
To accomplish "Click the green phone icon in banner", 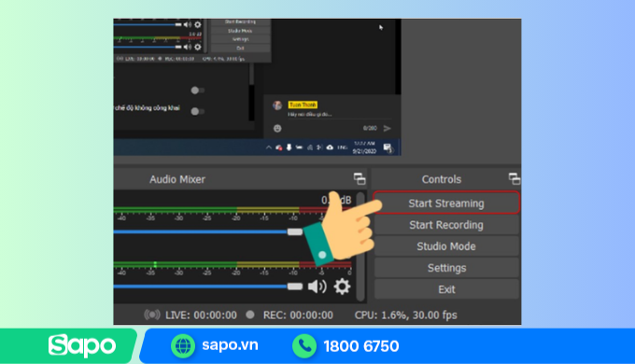I will click(304, 346).
